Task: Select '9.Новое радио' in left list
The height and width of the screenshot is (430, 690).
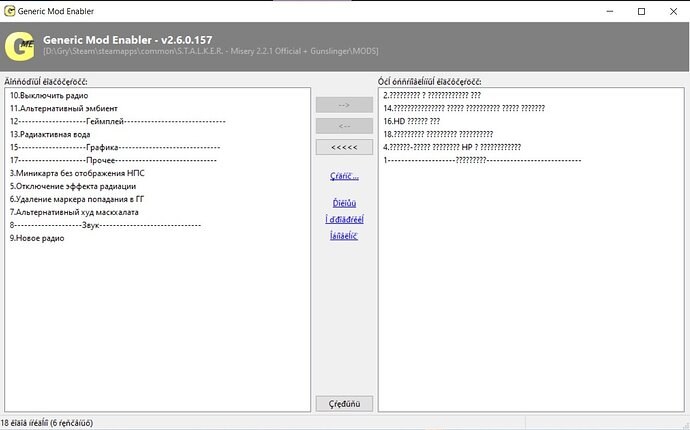Action: tap(37, 238)
